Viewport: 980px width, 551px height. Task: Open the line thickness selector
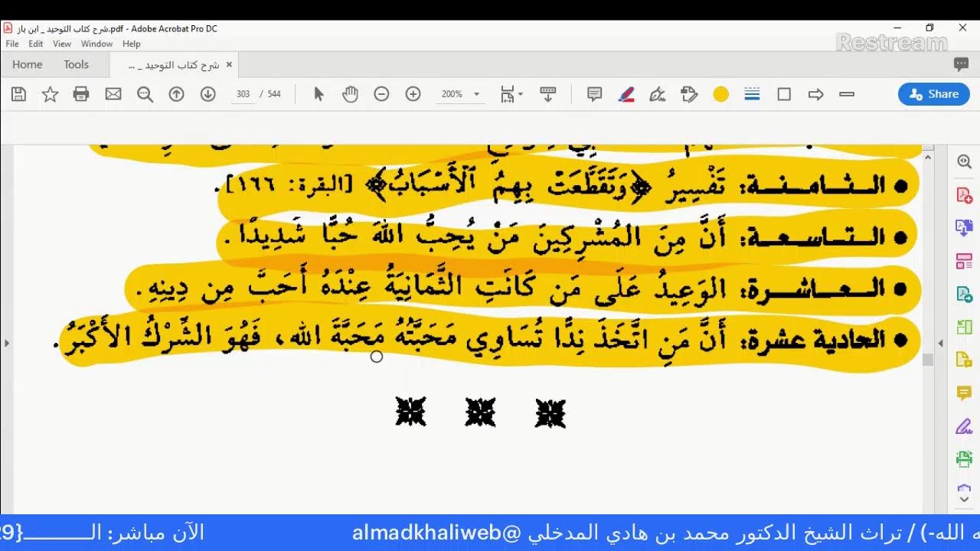coord(752,94)
